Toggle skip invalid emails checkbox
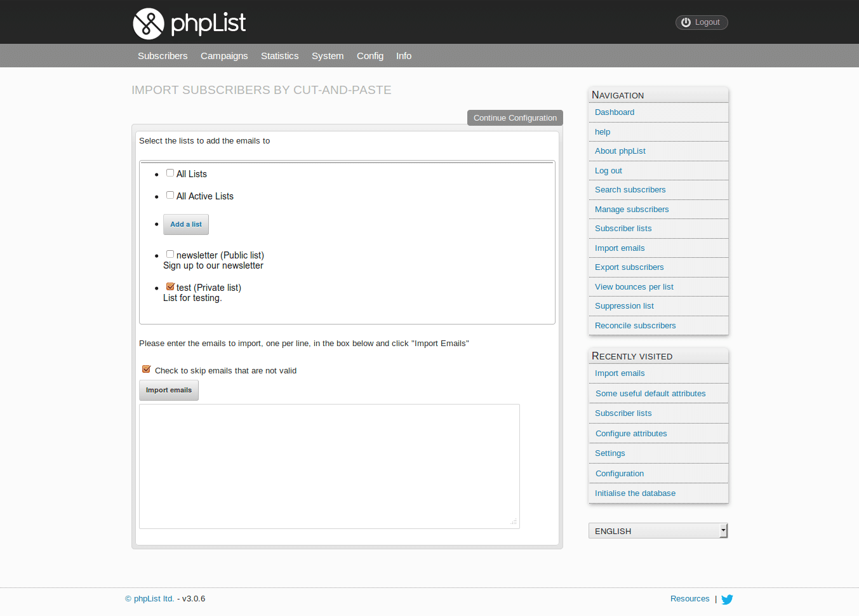This screenshot has height=616, width=859. pos(146,369)
